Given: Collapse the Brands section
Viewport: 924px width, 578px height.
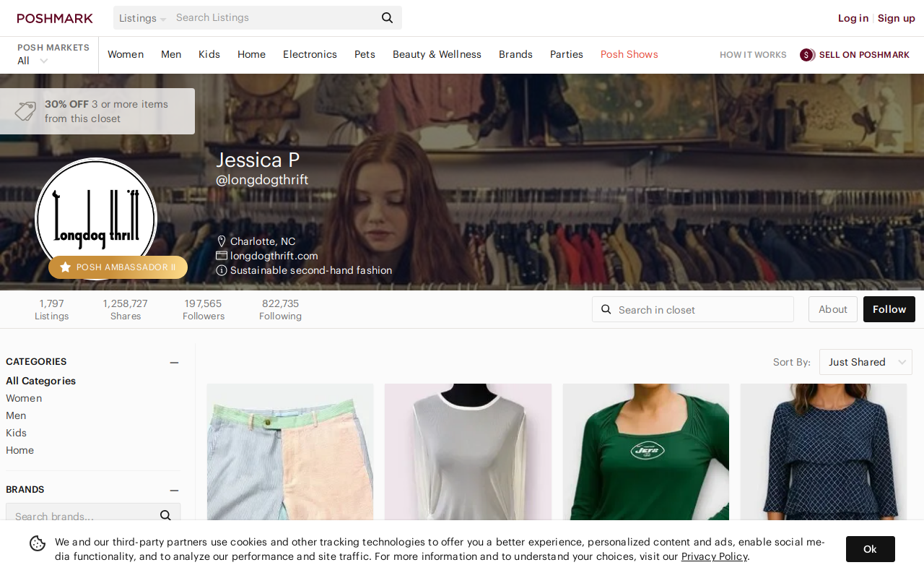Looking at the screenshot, I should point(174,491).
